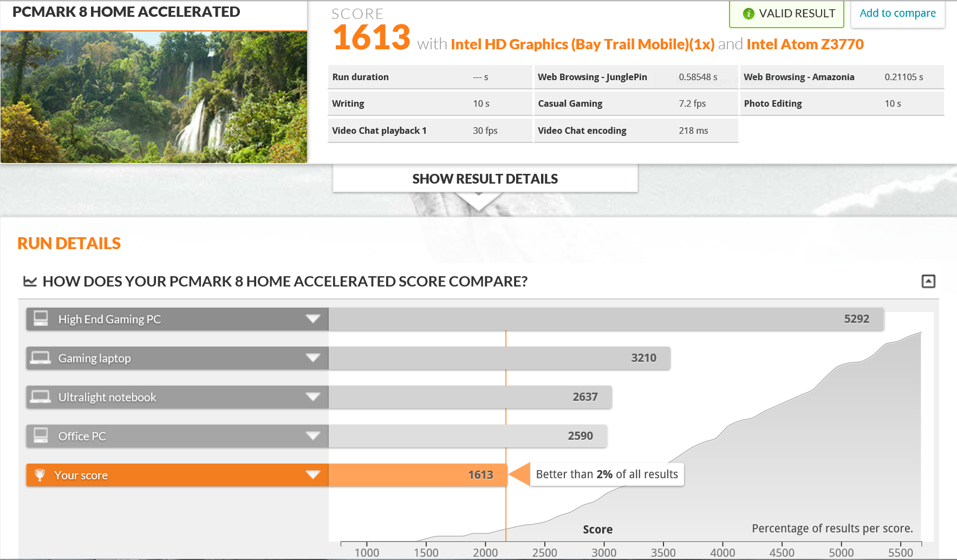This screenshot has height=560, width=957.
Task: Click the Ultralight notebook 2637 score bar
Action: click(x=470, y=397)
